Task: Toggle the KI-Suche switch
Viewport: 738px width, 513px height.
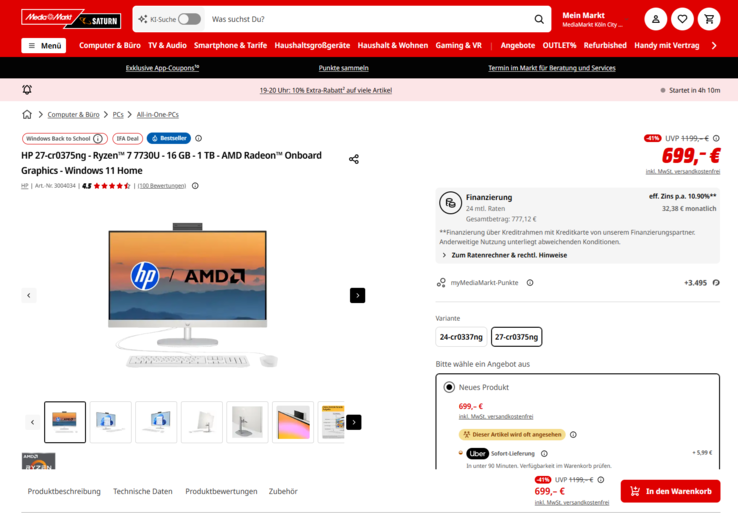Action: (x=189, y=19)
